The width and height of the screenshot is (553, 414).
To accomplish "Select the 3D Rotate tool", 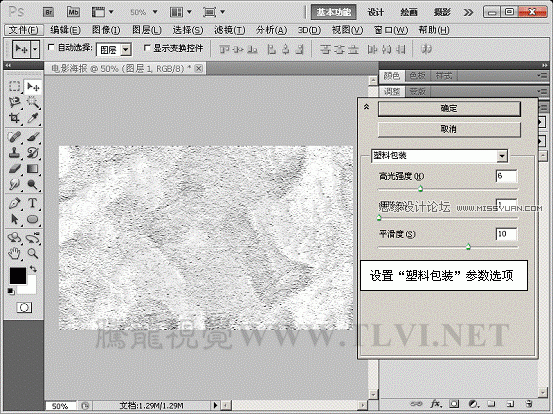I will coord(14,238).
